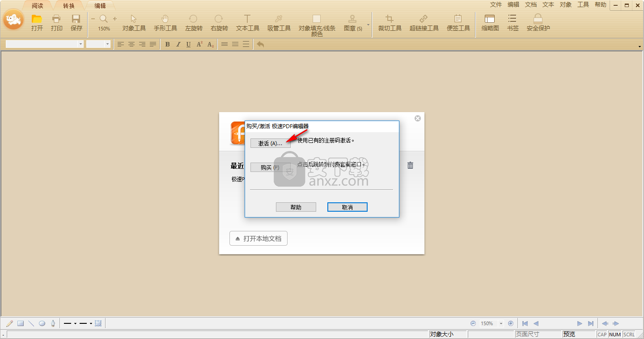Select the ellipse shape tool at the bottom

(x=42, y=323)
